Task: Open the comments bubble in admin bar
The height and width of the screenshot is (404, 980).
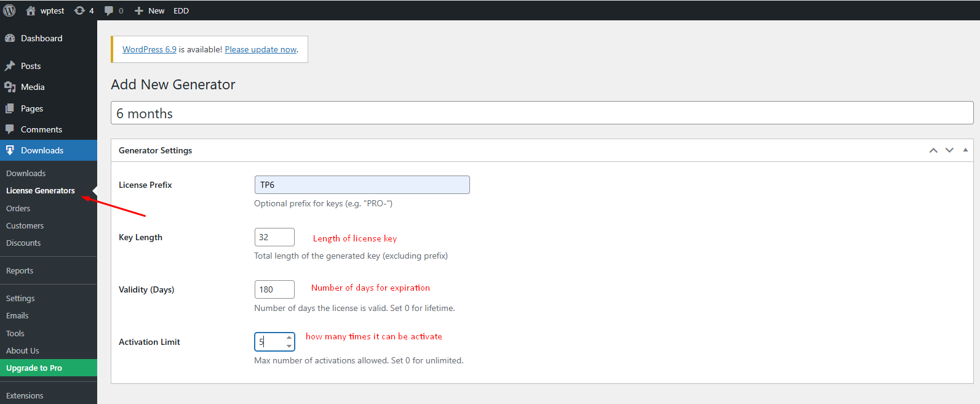Action: (109, 10)
